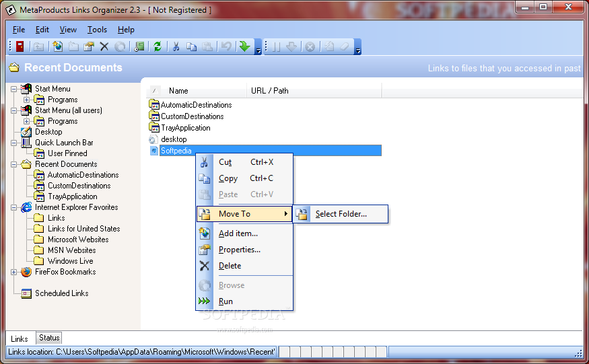Image resolution: width=589 pixels, height=364 pixels.
Task: Select TrayApplication in the left tree
Action: point(73,196)
